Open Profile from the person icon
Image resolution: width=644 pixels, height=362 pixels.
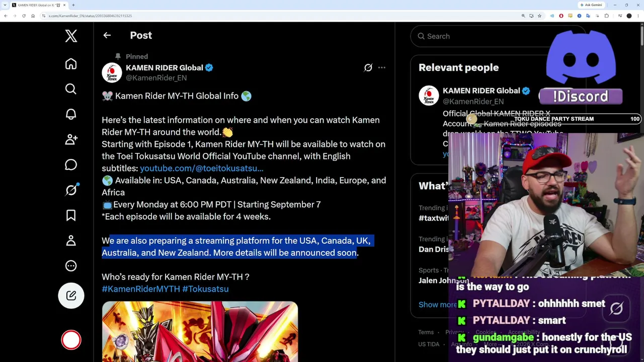point(71,240)
